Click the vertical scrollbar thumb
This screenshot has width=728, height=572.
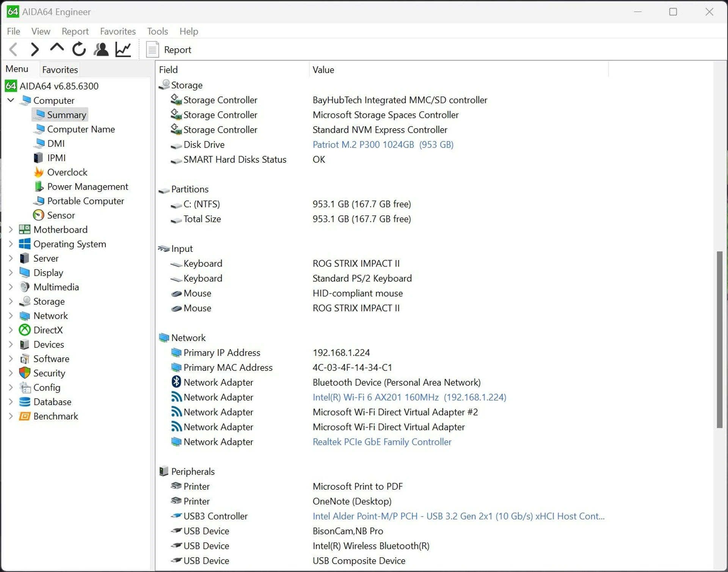tap(720, 339)
